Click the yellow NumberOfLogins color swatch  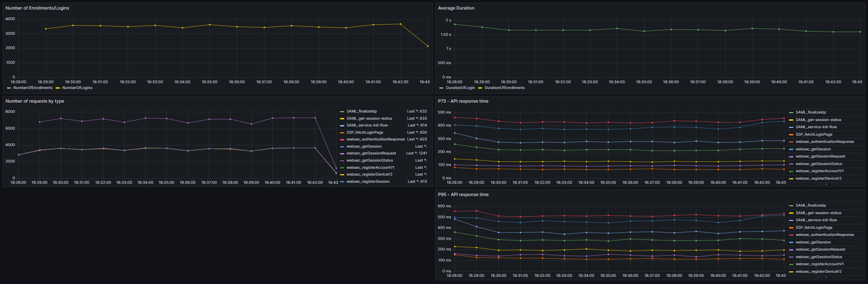click(x=58, y=88)
